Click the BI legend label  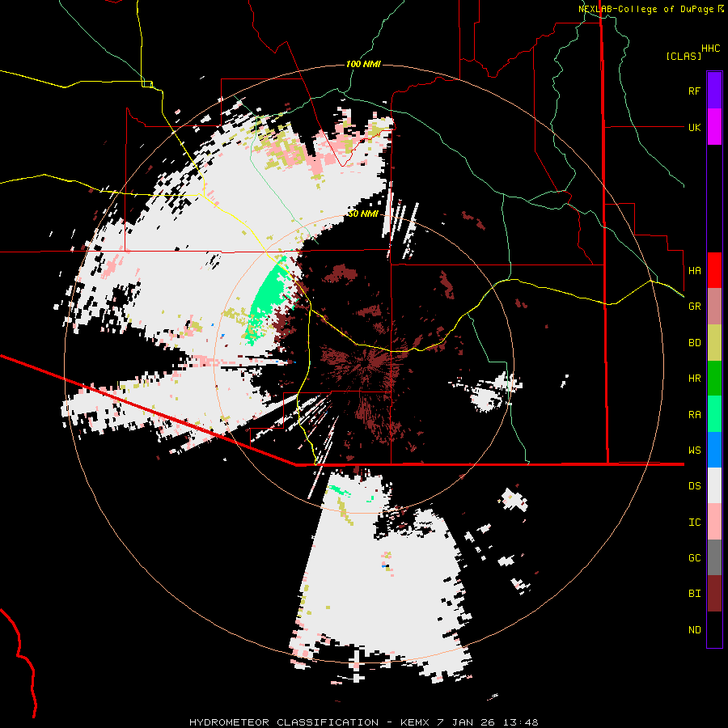694,594
